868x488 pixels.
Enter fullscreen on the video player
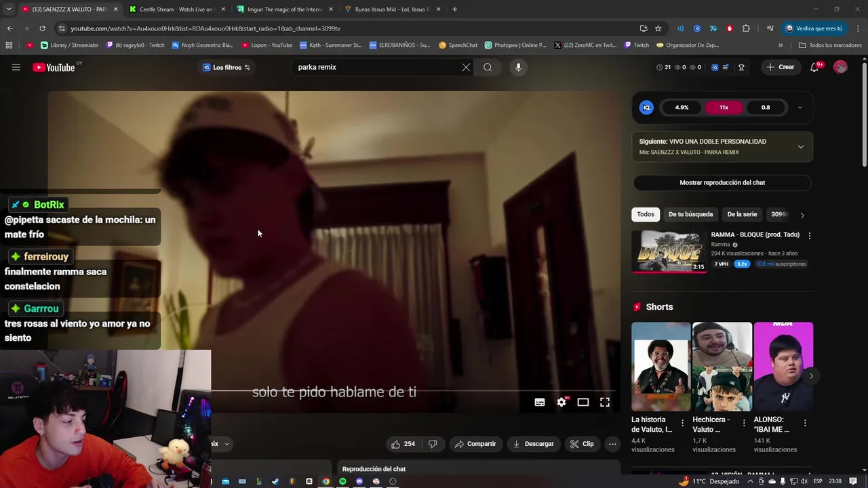click(605, 402)
